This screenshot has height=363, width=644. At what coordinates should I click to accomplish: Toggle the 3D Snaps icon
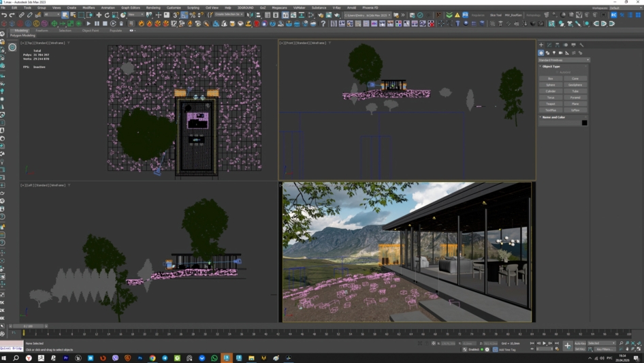[x=176, y=15]
